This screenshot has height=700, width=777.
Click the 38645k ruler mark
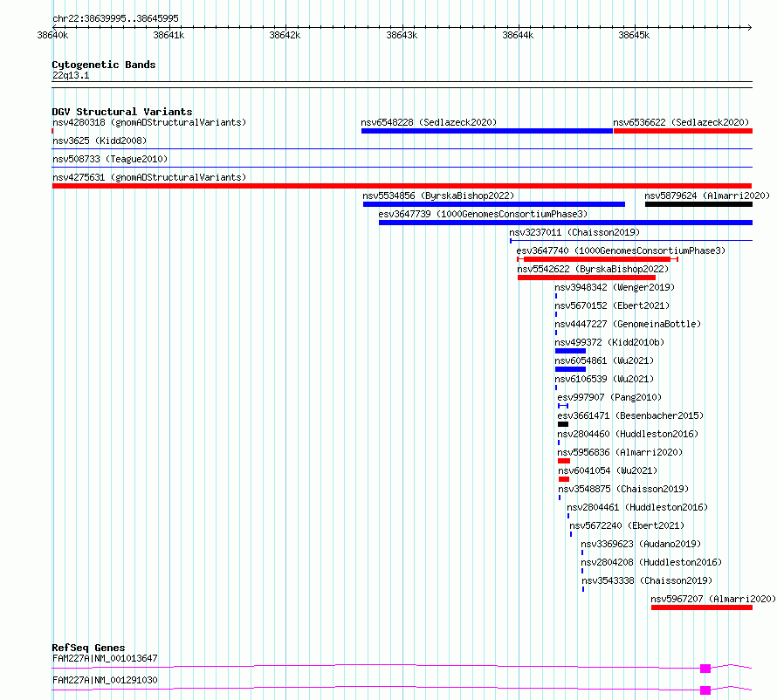coord(635,35)
